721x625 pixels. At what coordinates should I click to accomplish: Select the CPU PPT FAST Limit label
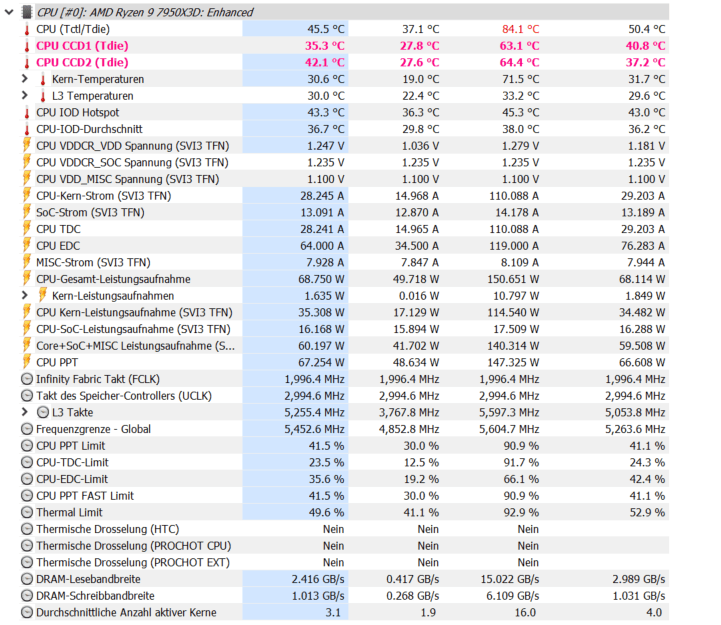85,496
